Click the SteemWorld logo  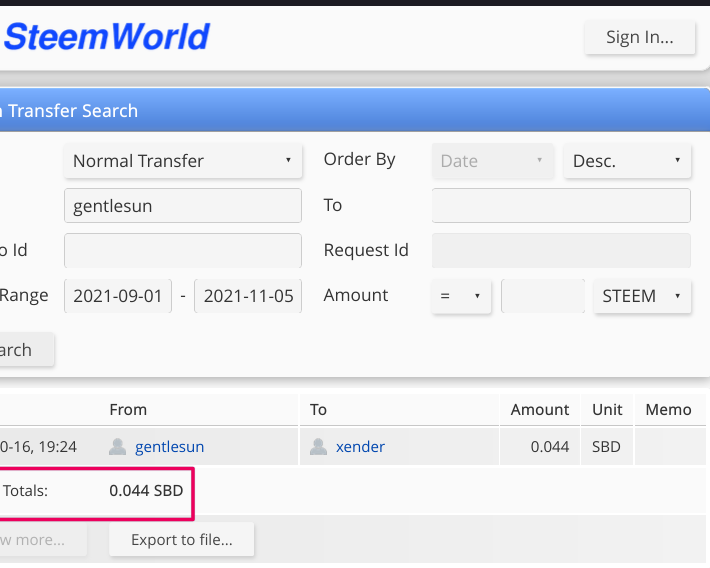point(107,37)
